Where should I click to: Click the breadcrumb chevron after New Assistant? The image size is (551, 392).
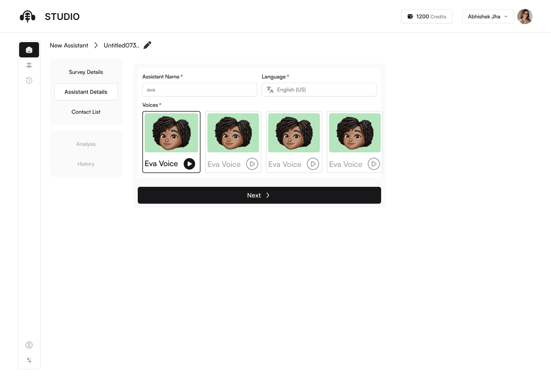(96, 45)
